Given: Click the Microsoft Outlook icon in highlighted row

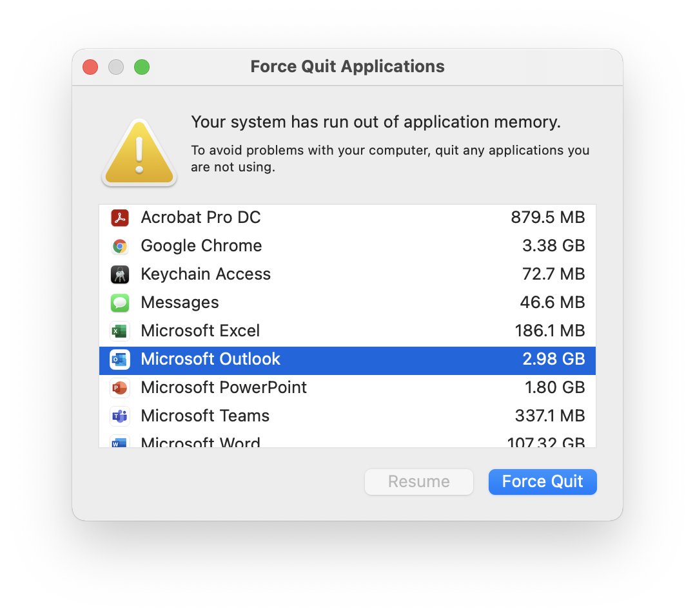Looking at the screenshot, I should coord(120,360).
